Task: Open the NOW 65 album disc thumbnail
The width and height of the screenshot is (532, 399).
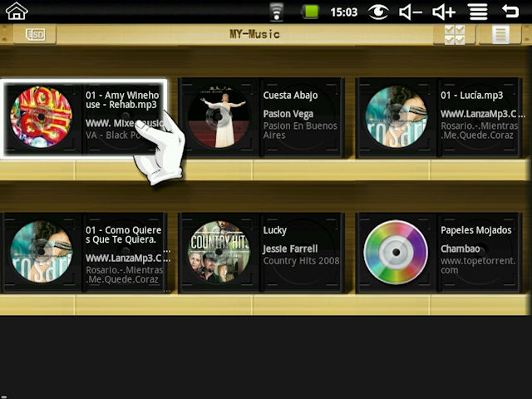Action: tap(42, 117)
